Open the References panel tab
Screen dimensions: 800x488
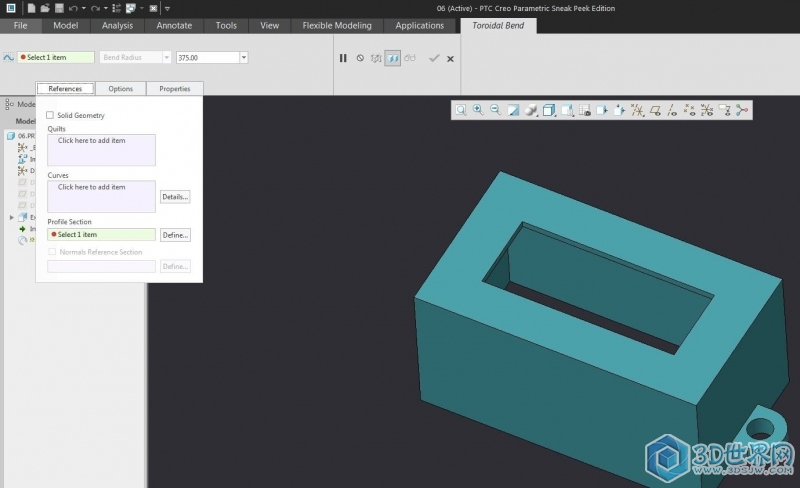pos(65,88)
